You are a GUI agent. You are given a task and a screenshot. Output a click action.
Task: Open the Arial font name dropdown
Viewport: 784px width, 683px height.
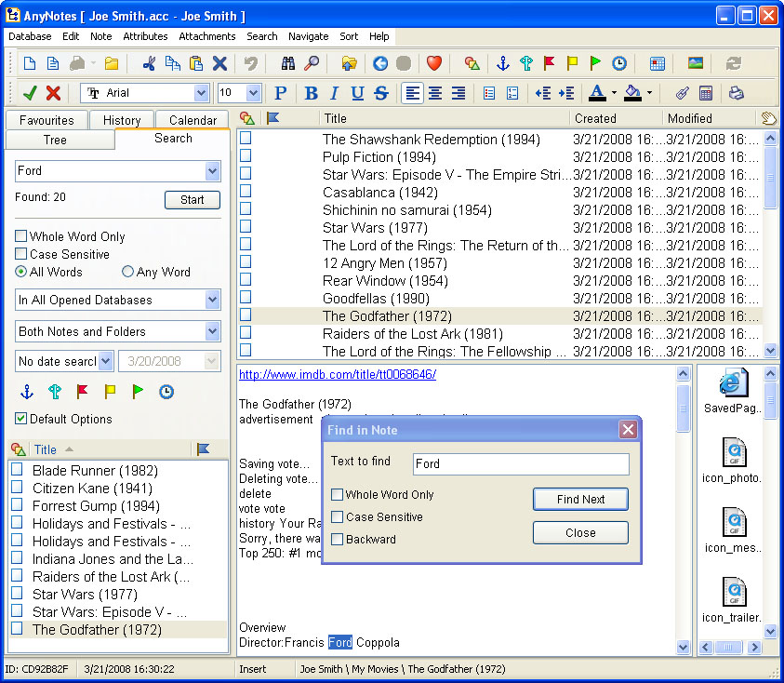click(x=201, y=93)
